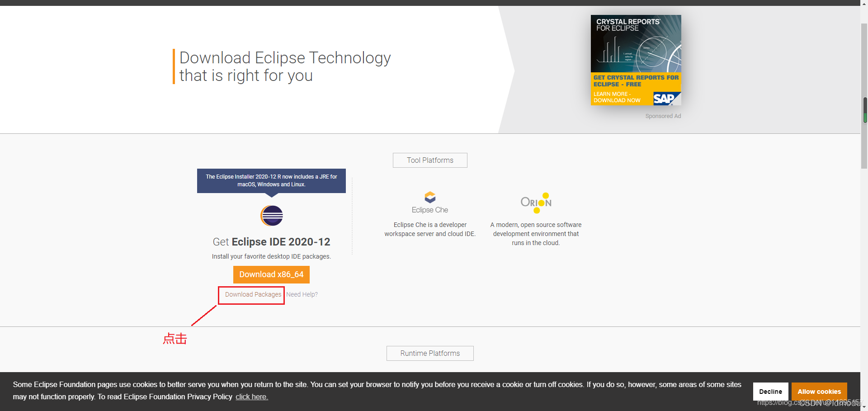Click the SAP logo in the ad
This screenshot has height=411, width=868.
pyautogui.click(x=666, y=98)
